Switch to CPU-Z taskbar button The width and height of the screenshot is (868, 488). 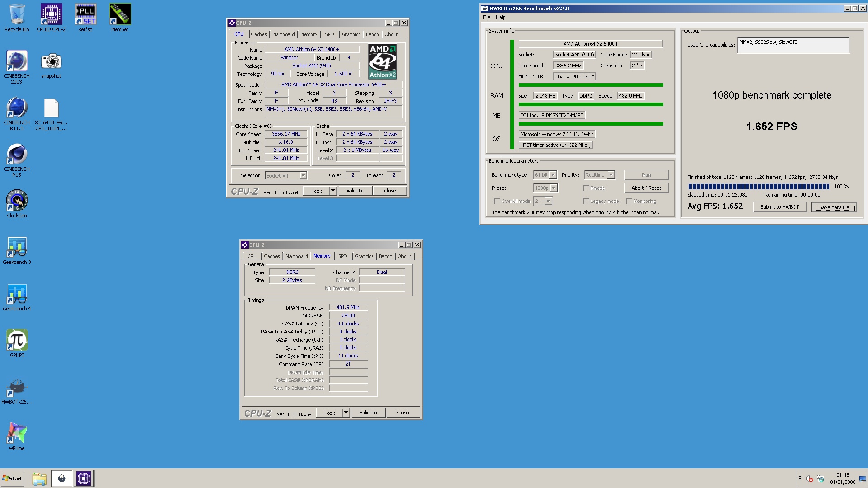(x=84, y=479)
